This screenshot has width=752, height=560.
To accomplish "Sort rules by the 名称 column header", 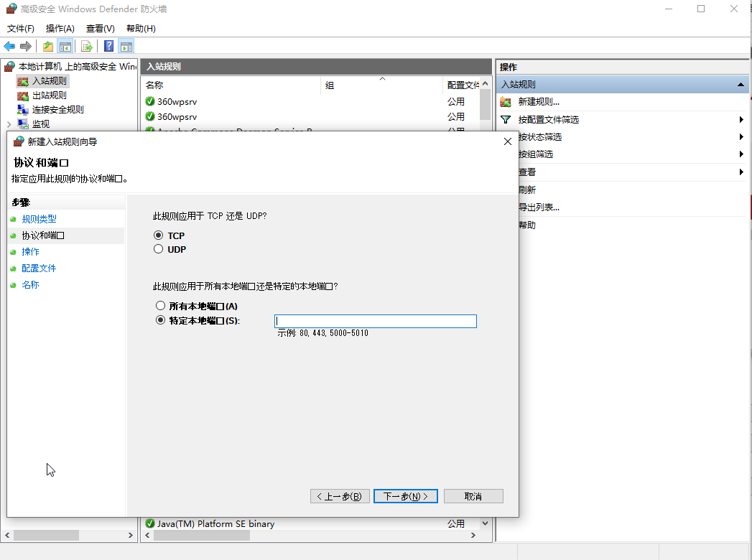I will (x=232, y=85).
